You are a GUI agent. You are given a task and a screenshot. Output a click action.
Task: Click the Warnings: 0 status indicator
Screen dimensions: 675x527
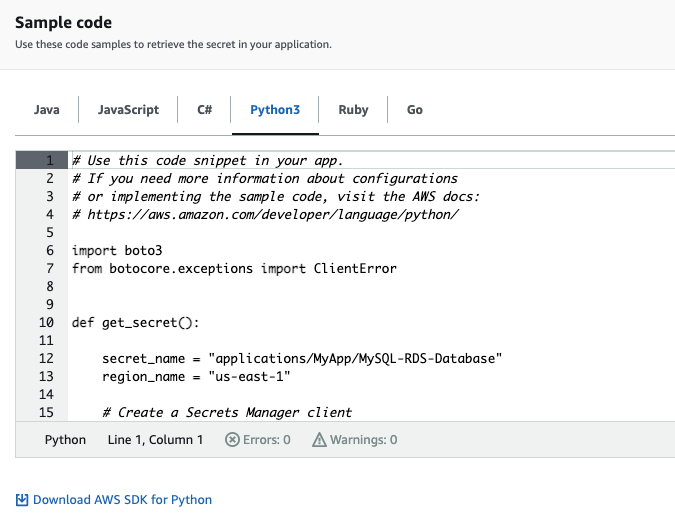(x=355, y=440)
